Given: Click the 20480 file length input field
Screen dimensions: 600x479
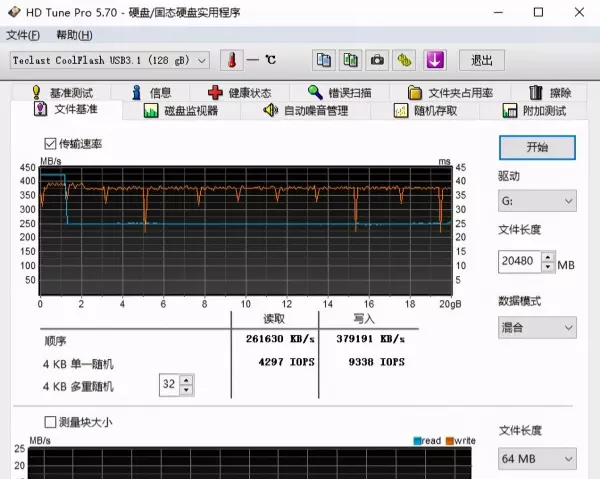Looking at the screenshot, I should pyautogui.click(x=520, y=262).
